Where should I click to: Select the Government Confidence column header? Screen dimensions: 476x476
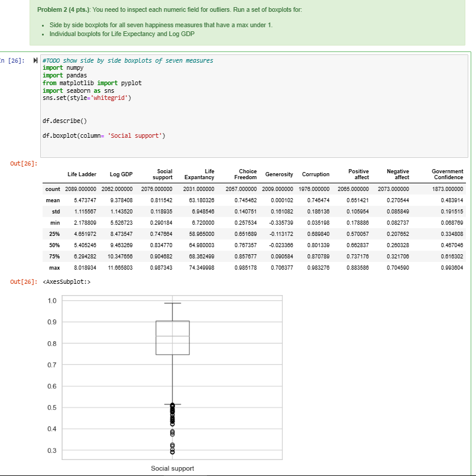tap(447, 174)
